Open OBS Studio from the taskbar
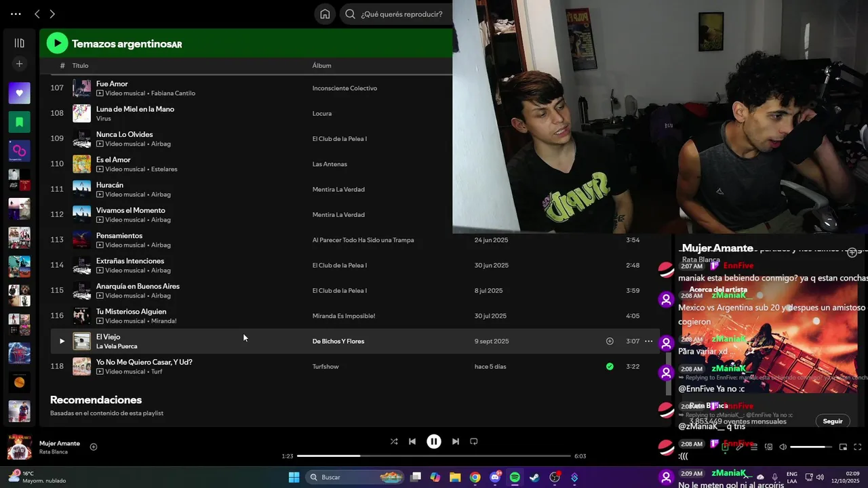This screenshot has height=488, width=868. click(555, 477)
